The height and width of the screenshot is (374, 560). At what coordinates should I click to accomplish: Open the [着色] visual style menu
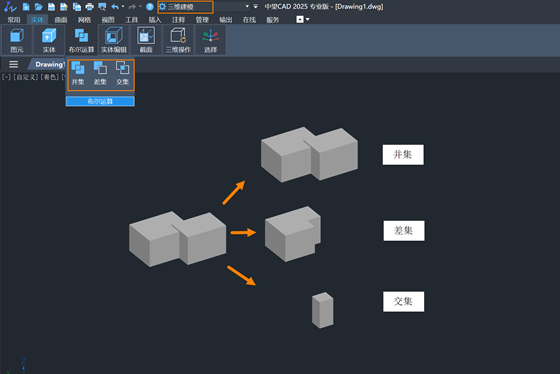[50, 77]
